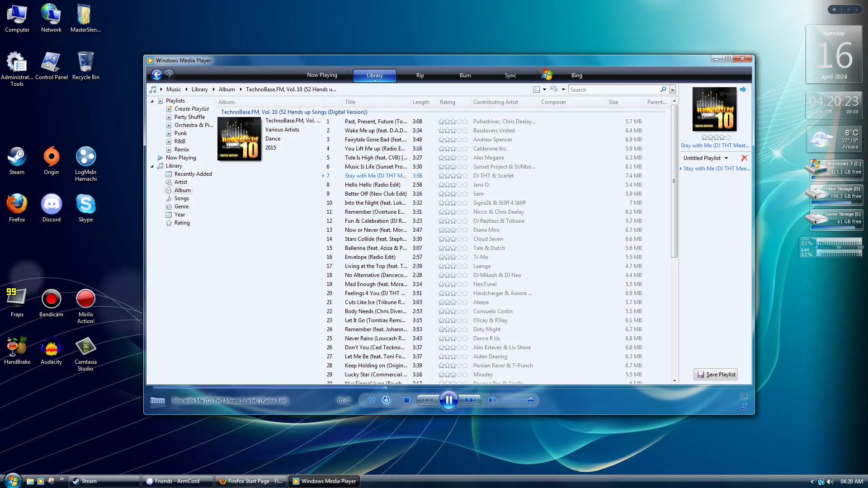Screen dimensions: 868x488
Task: Clear the list pane with red X
Action: tap(744, 158)
